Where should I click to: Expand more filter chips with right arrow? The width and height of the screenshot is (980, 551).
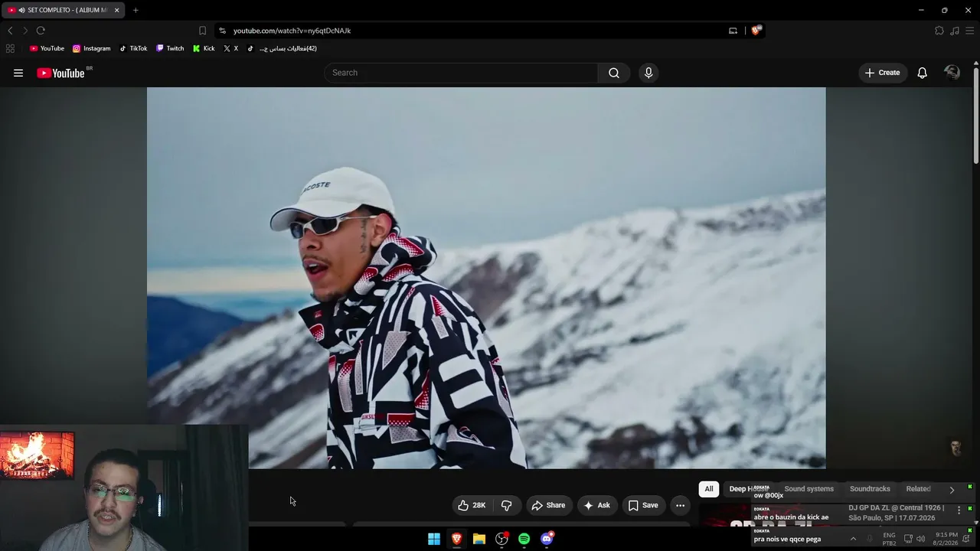tap(952, 490)
